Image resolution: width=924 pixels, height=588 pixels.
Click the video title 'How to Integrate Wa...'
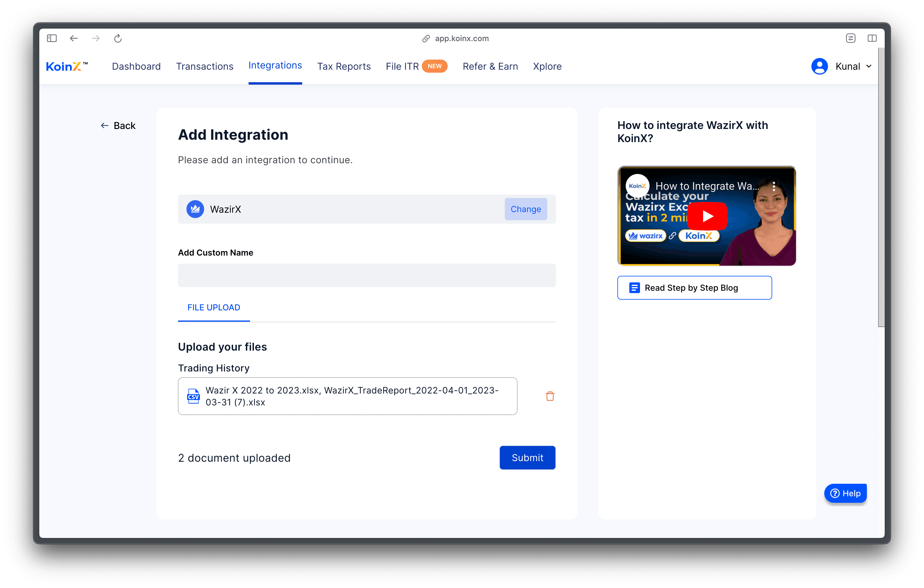pyautogui.click(x=707, y=186)
